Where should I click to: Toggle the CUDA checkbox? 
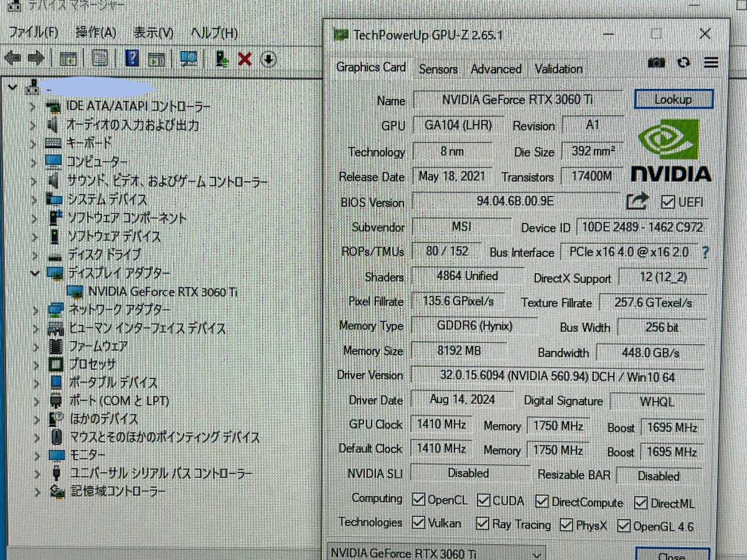coord(484,500)
